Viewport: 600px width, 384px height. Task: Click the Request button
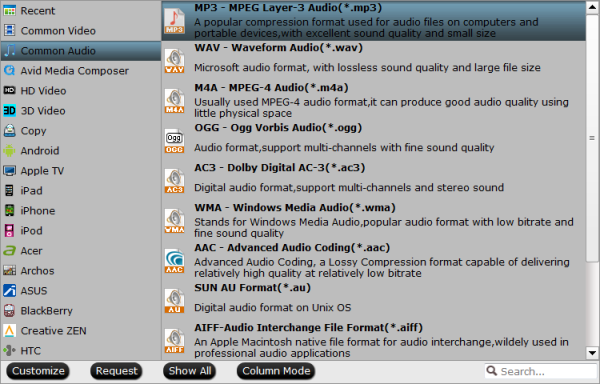[116, 371]
